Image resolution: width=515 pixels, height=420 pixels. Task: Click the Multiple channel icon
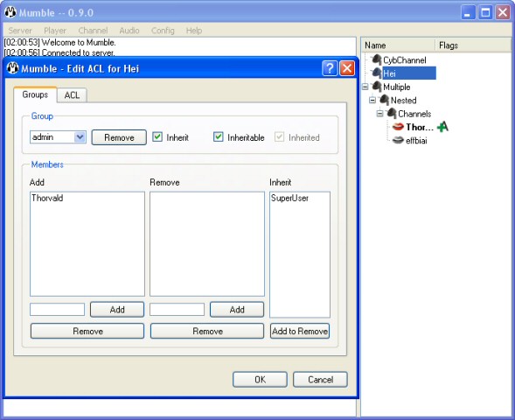click(x=376, y=87)
